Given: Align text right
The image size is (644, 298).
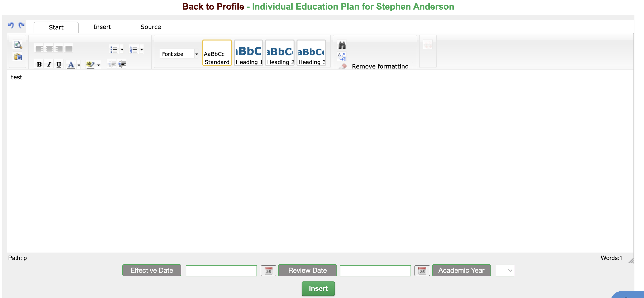Looking at the screenshot, I should pyautogui.click(x=59, y=49).
